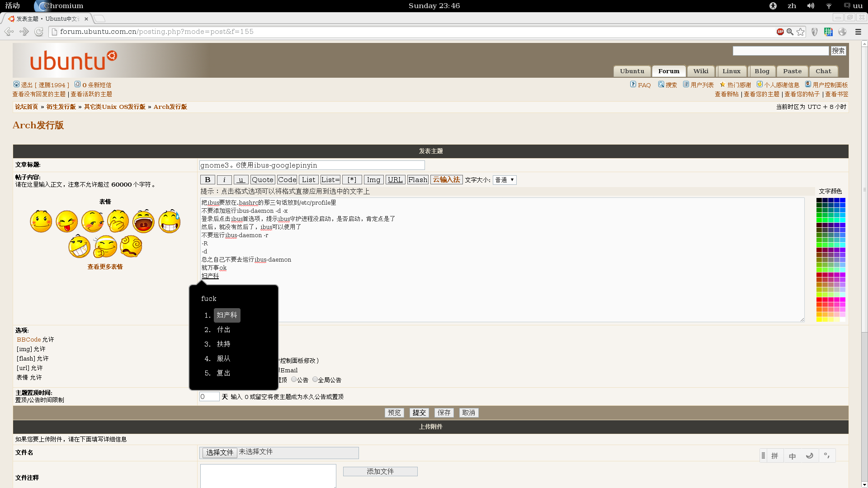Click the Ubuntu site tab
The width and height of the screenshot is (868, 488).
point(632,71)
